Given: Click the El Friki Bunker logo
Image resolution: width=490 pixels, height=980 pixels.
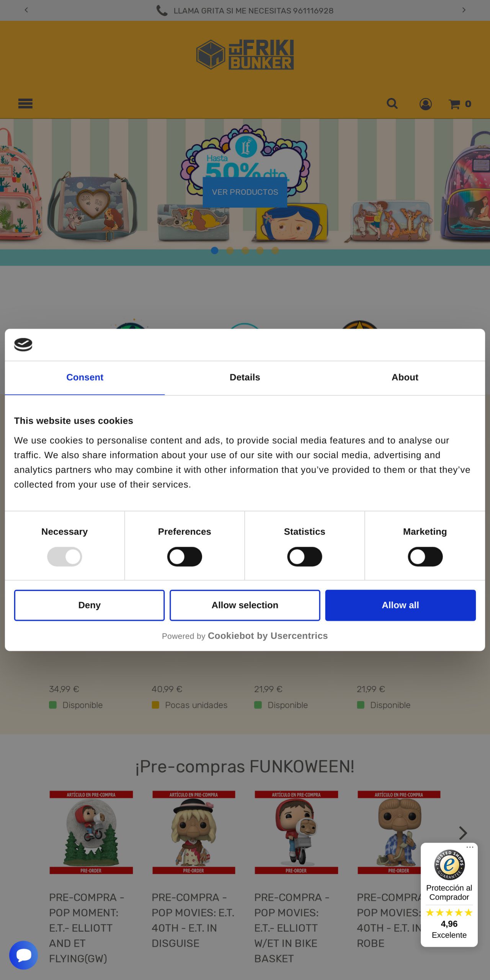Looking at the screenshot, I should click(245, 54).
